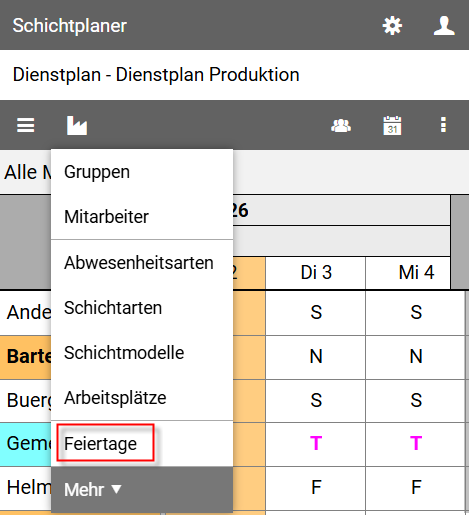Select the bold Barte employee name
This screenshot has width=469, height=515.
(29, 357)
